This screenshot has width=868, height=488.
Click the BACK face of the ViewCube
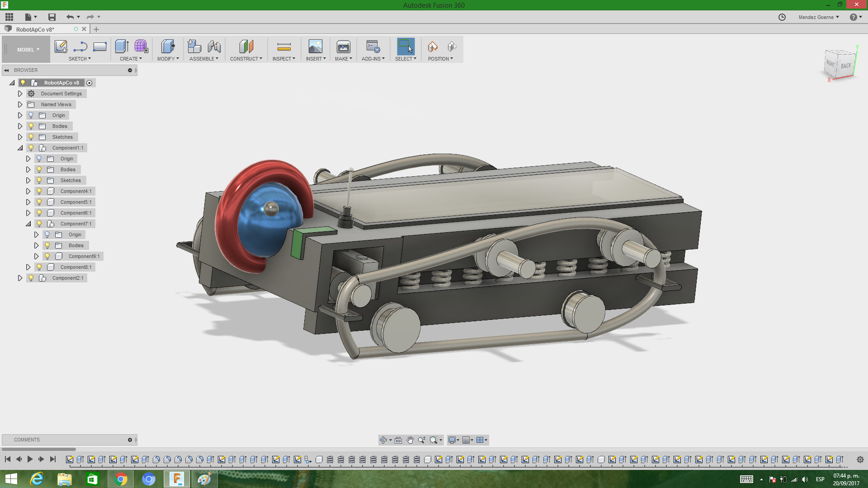[845, 66]
